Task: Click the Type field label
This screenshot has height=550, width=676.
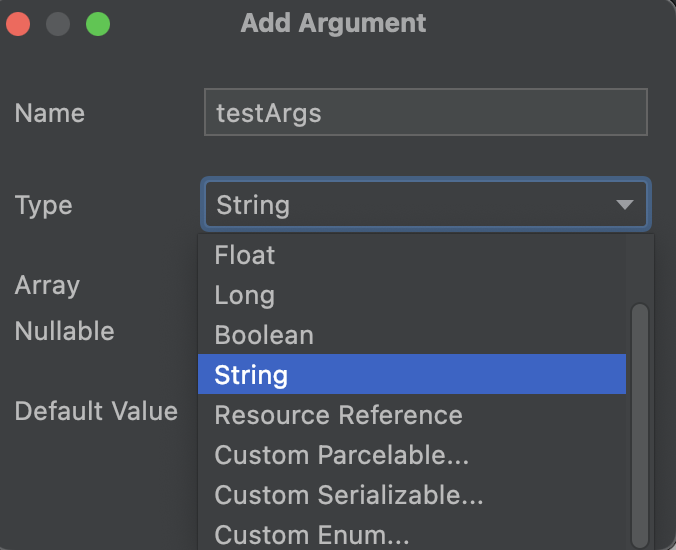Action: (x=44, y=205)
